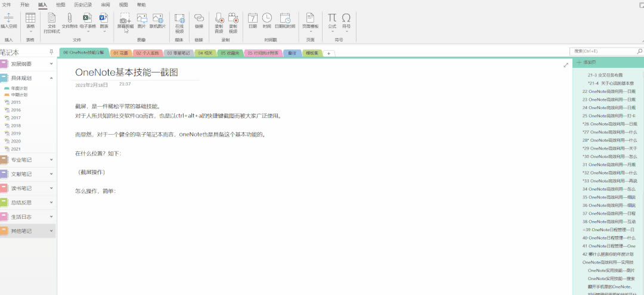Click the 电子表格 Excel spreadsheet icon
The height and width of the screenshot is (295, 644).
click(88, 18)
